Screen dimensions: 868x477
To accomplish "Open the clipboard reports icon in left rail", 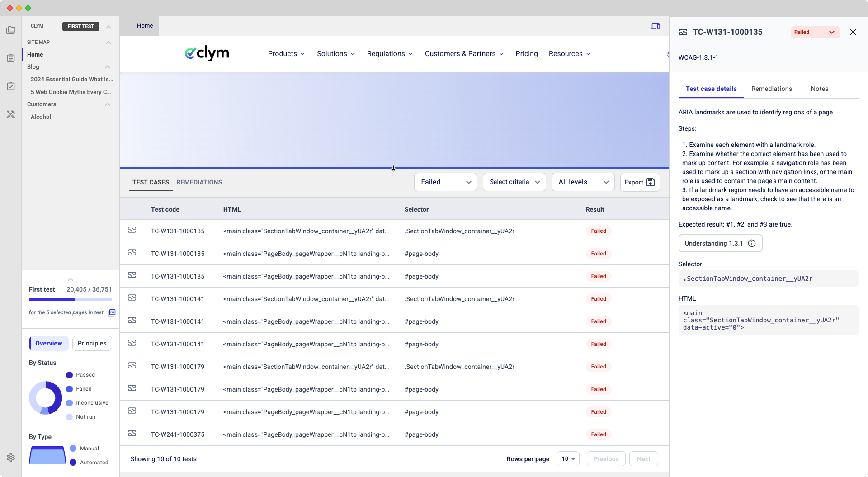I will (11, 58).
